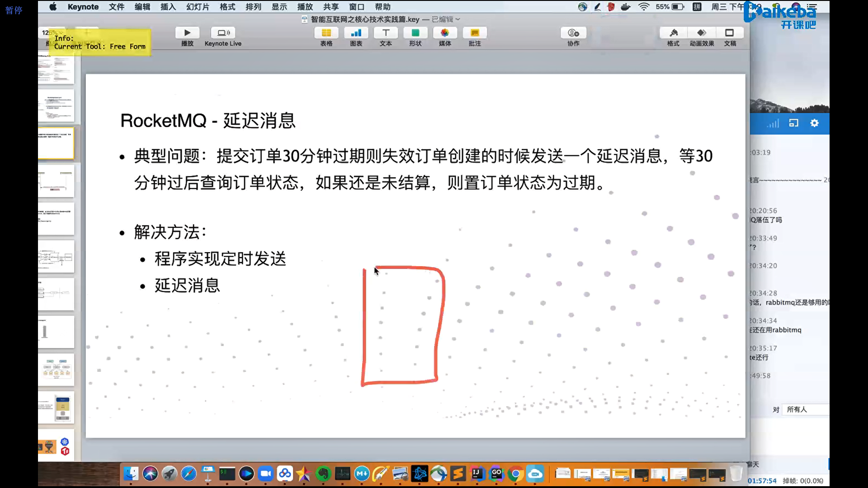Click the collaborate (协作) icon

pos(573,33)
